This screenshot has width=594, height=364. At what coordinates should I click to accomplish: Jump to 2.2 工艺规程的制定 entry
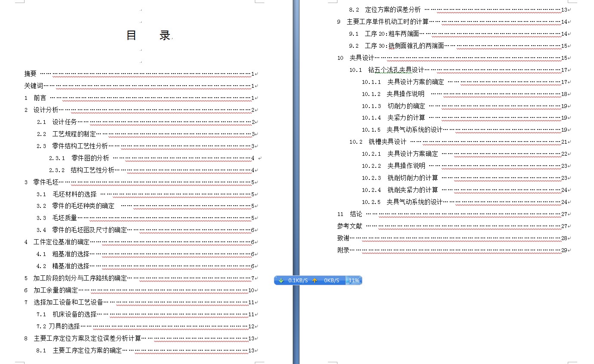pyautogui.click(x=146, y=134)
